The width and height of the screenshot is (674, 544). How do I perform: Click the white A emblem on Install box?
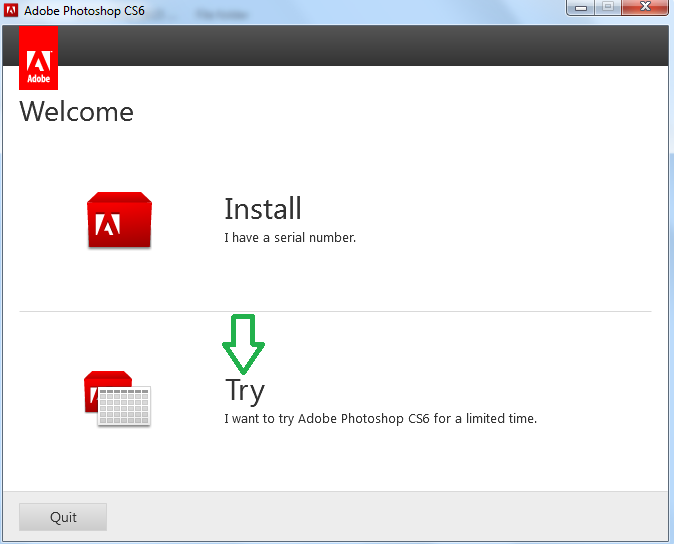pyautogui.click(x=107, y=224)
